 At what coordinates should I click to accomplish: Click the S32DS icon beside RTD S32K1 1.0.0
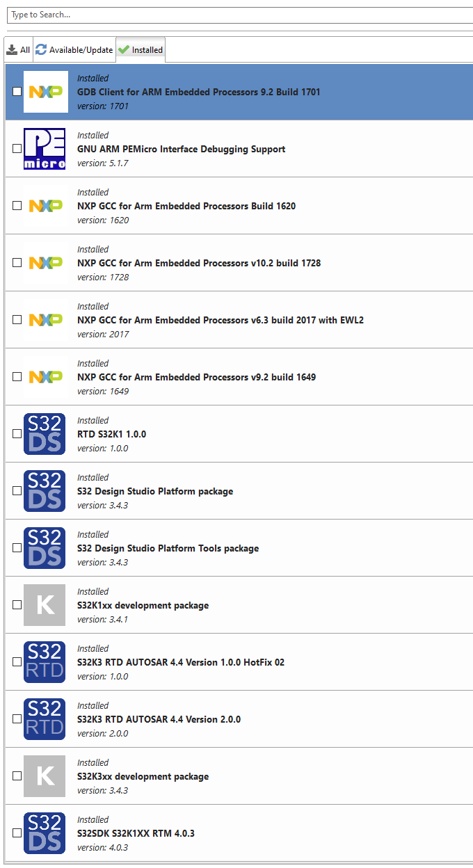coord(45,433)
